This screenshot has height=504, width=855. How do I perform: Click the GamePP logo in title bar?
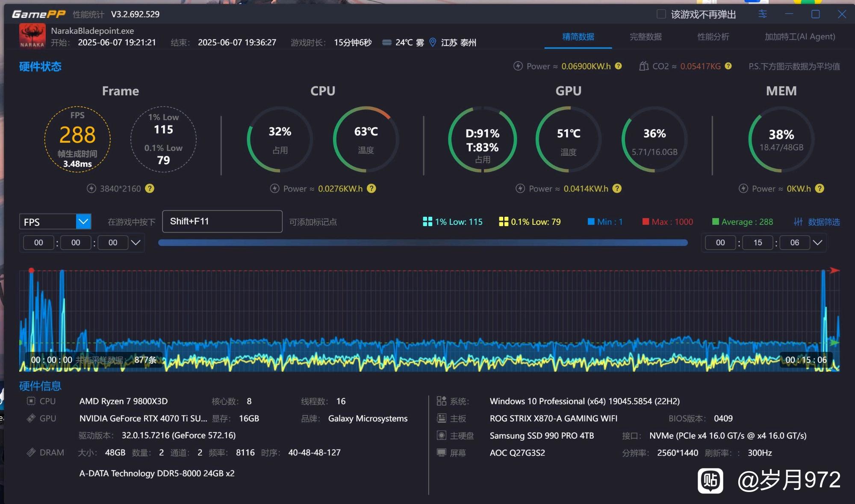pyautogui.click(x=38, y=14)
